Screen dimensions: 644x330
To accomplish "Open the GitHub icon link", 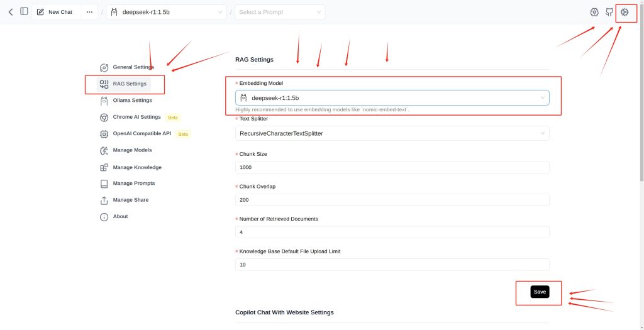I will click(609, 13).
